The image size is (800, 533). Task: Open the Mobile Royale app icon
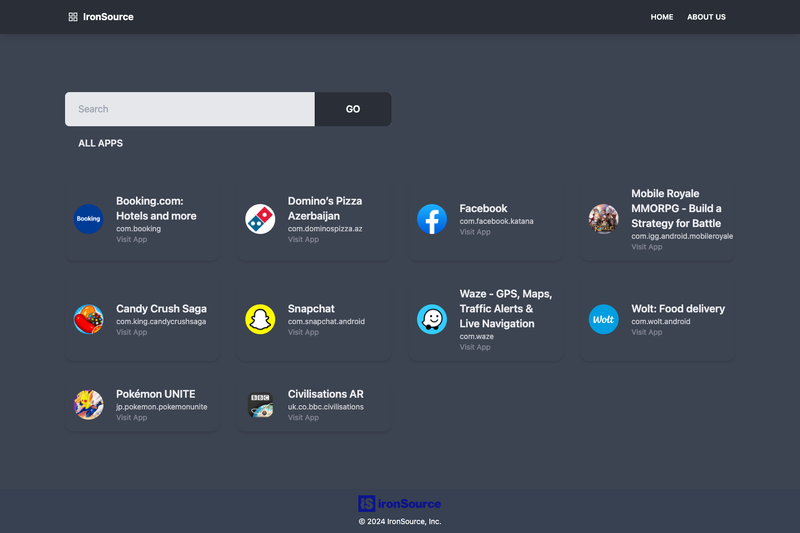click(x=604, y=219)
